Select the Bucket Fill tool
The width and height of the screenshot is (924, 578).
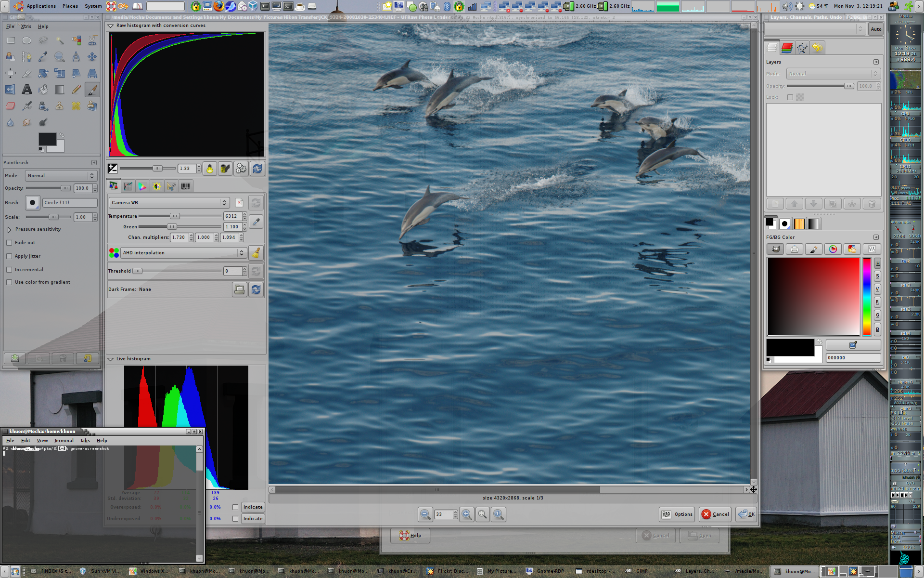[x=43, y=90]
